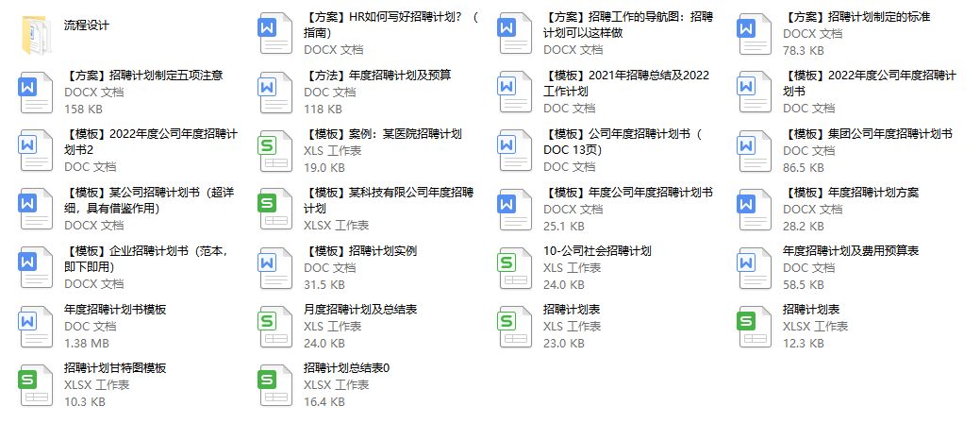Viewport: 980px width, 423px height.
Task: Select the file name 月度招聘计划及总结表
Action: [360, 309]
